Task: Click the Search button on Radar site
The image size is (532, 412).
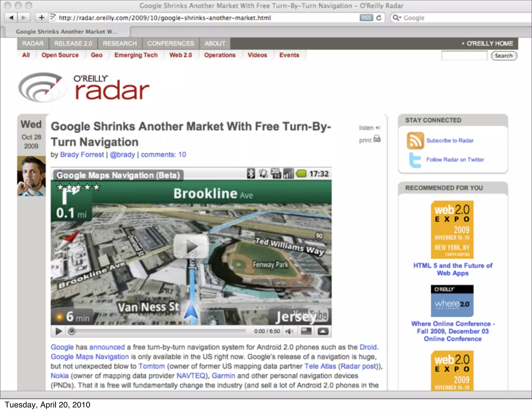Action: point(503,56)
